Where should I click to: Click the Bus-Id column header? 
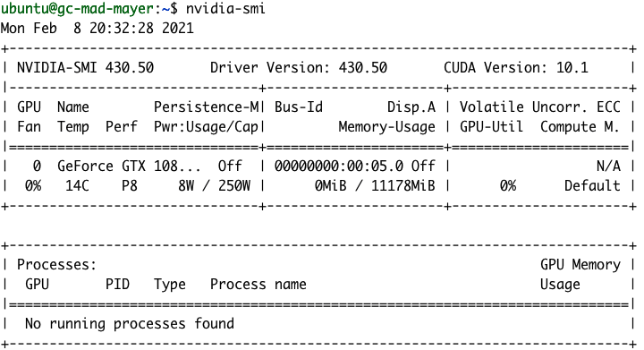pyautogui.click(x=299, y=107)
